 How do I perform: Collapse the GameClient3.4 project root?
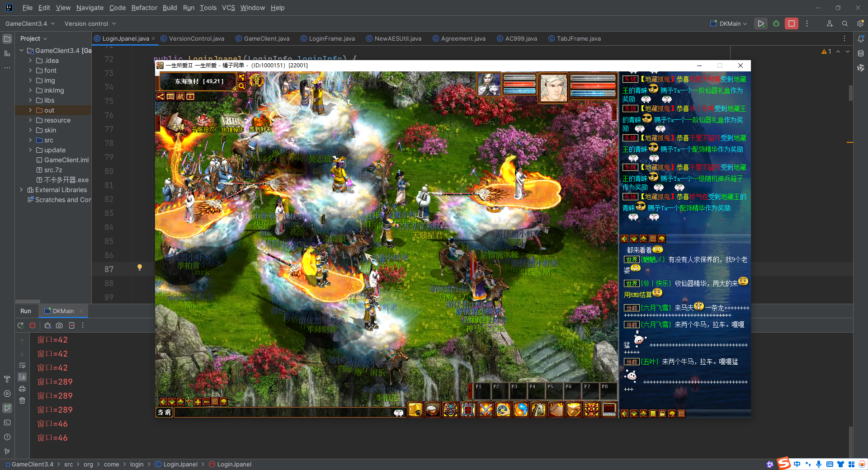click(21, 51)
